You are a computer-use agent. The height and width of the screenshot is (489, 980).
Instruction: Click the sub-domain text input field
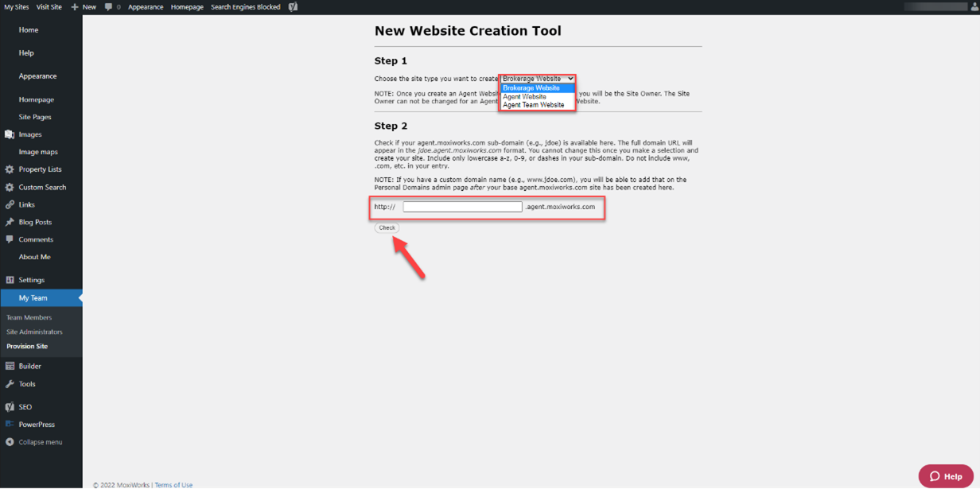click(462, 207)
